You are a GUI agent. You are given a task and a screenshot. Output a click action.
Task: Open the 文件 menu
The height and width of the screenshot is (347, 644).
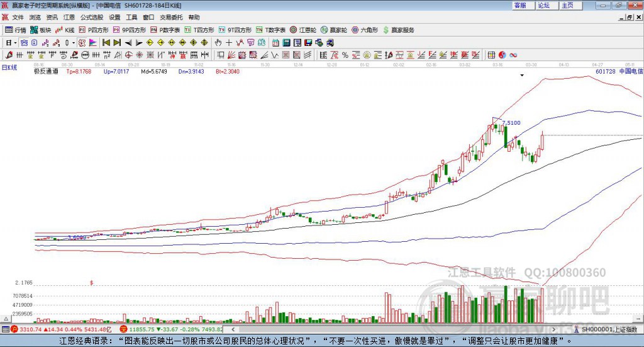tap(18, 17)
